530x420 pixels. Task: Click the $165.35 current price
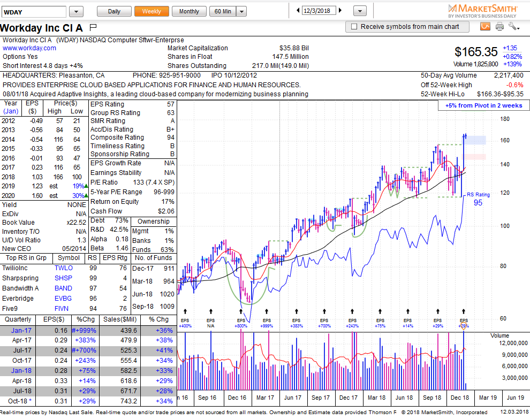tap(476, 52)
